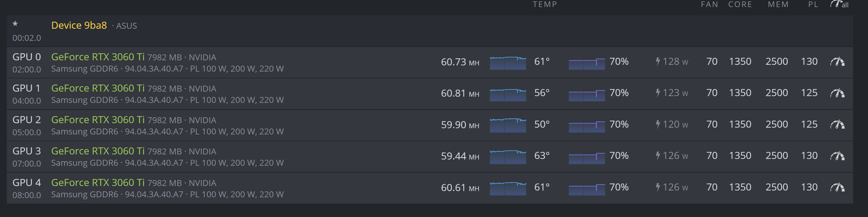868x217 pixels.
Task: Click the GPU 1 fan 70% reading
Action: point(619,93)
